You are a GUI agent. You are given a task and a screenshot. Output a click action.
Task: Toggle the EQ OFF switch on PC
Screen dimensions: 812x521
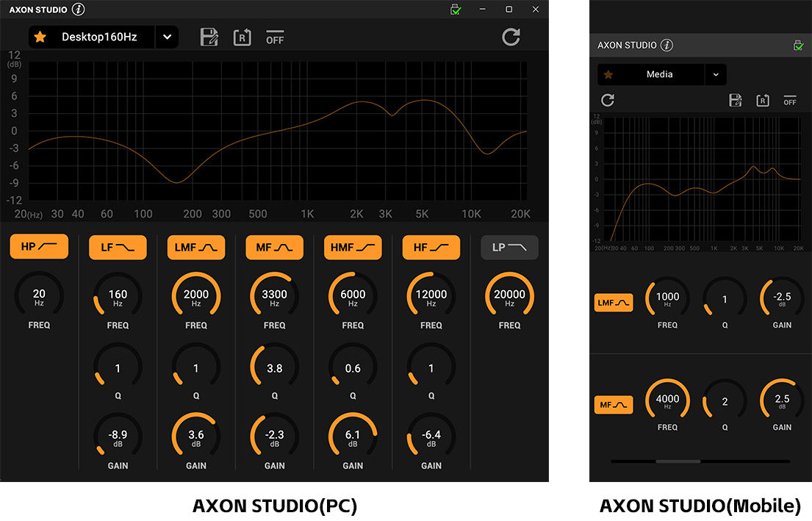pyautogui.click(x=275, y=37)
